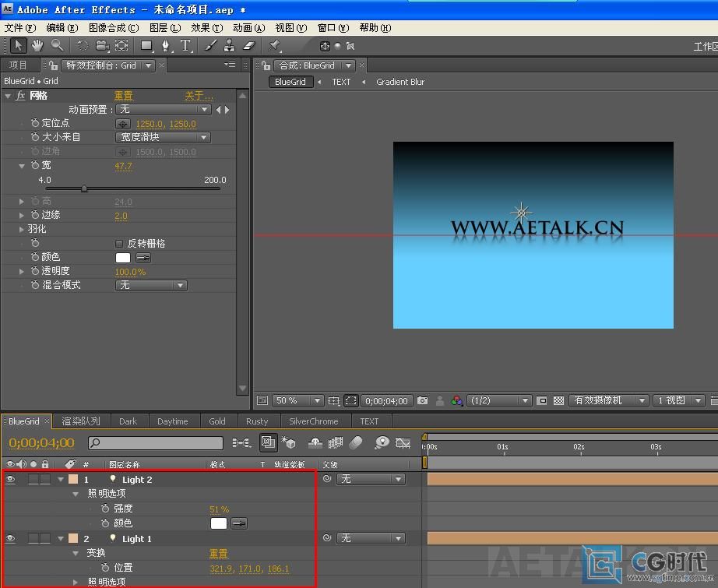Open the 图像合成(C) menu

pos(114,28)
